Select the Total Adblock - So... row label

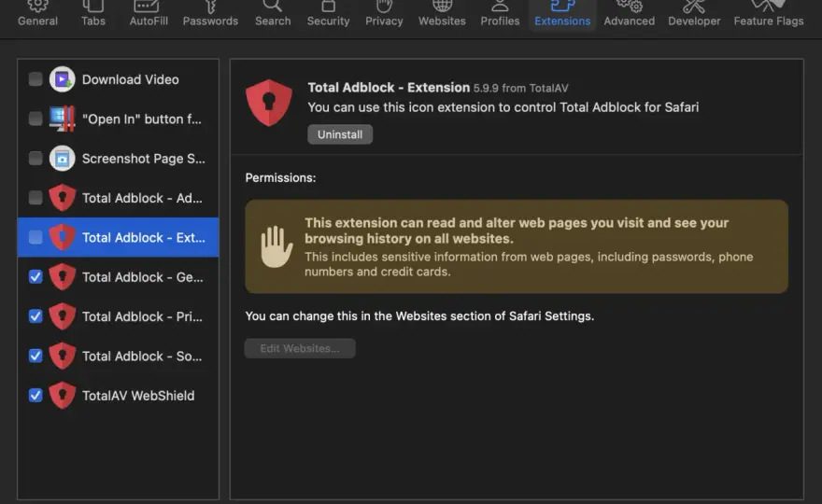tap(142, 357)
